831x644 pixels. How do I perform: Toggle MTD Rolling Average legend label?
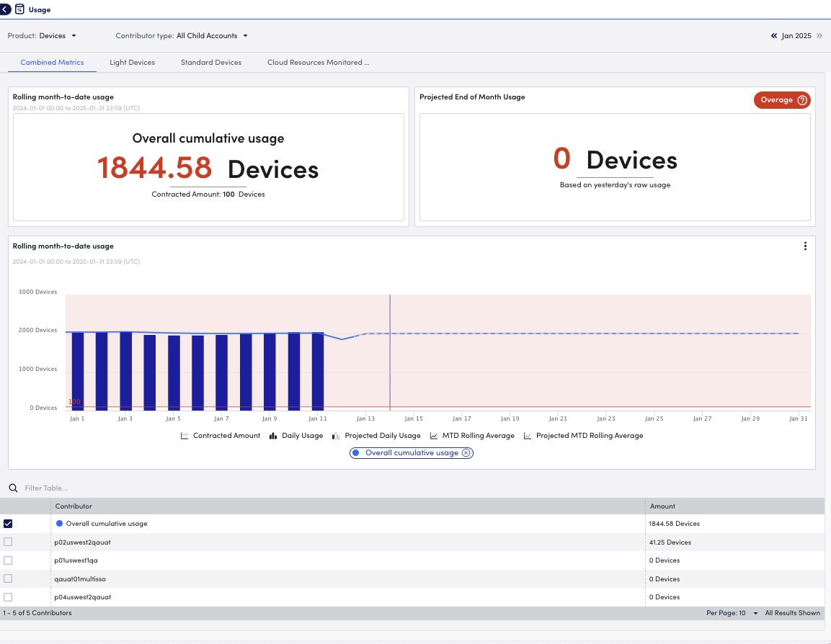(478, 435)
